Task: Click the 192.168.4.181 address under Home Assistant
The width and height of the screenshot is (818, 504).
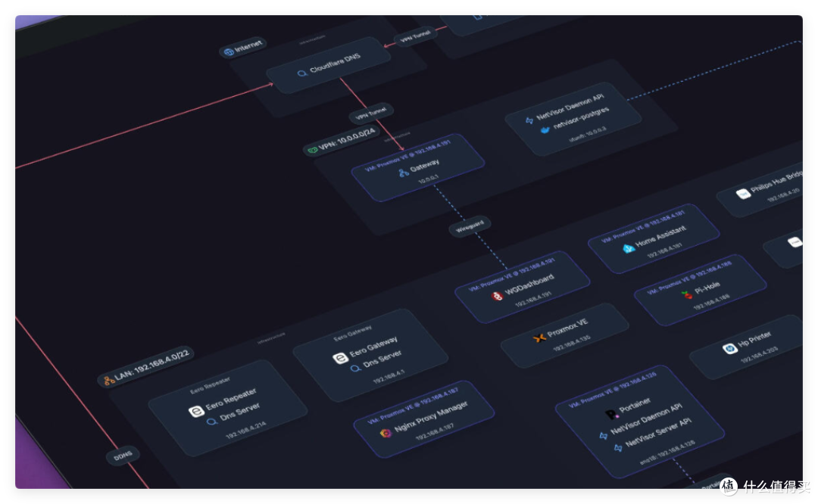Action: click(665, 251)
